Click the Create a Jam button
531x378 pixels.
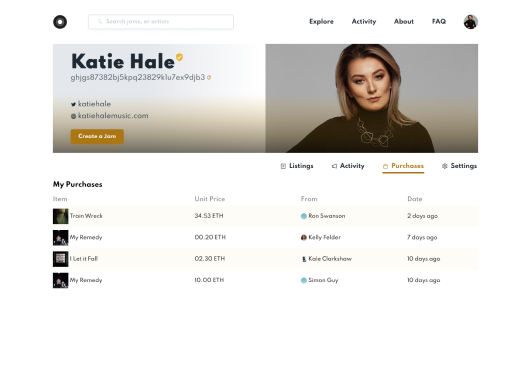(x=97, y=136)
